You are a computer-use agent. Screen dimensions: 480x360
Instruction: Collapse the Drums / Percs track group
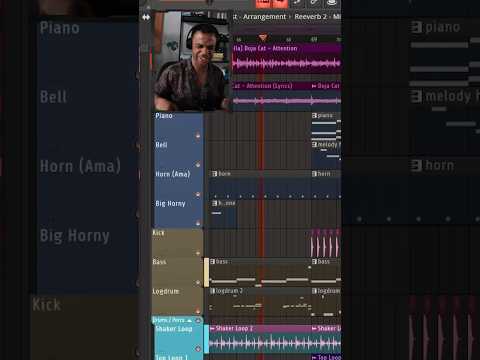[x=189, y=320]
